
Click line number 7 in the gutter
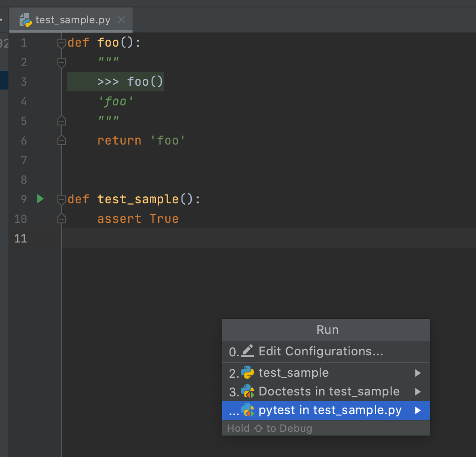coord(24,160)
